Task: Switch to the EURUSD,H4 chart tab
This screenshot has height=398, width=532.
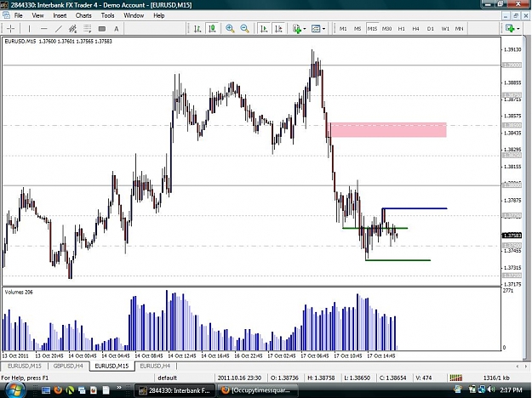Action: (x=155, y=367)
